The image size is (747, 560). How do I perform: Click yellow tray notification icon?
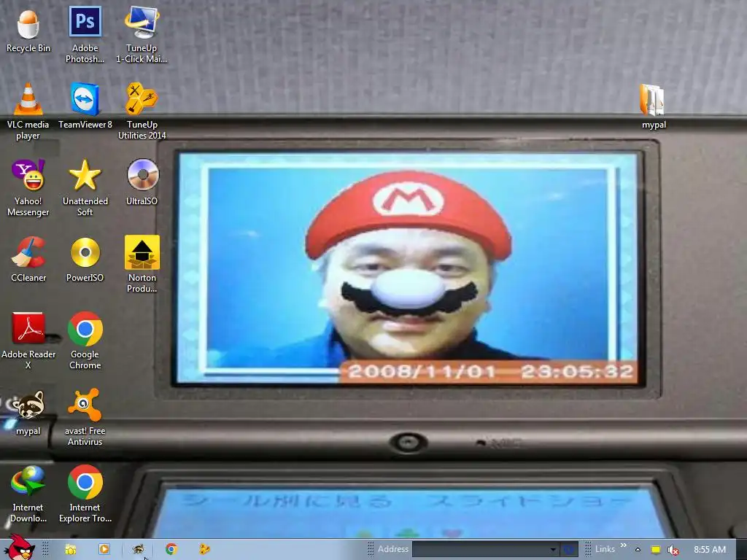pyautogui.click(x=656, y=550)
